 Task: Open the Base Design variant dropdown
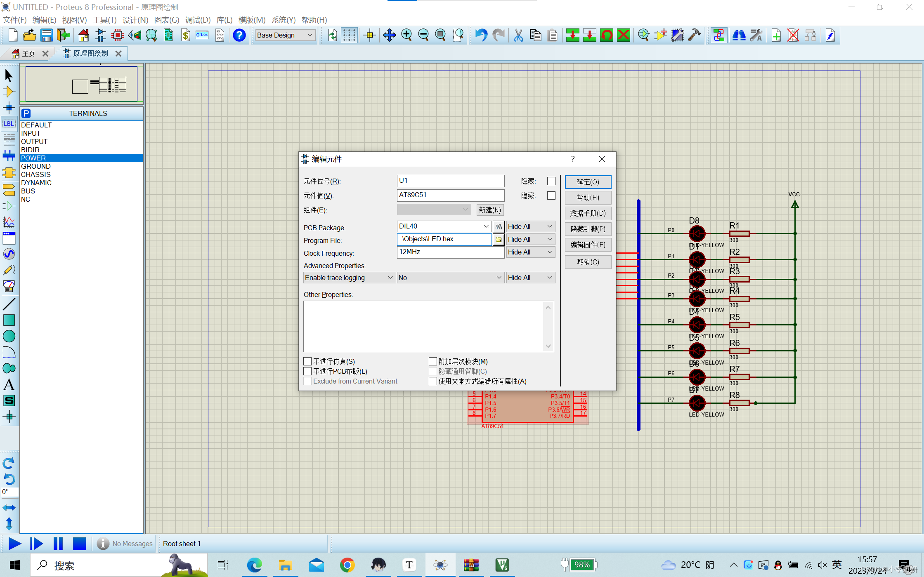(x=310, y=35)
